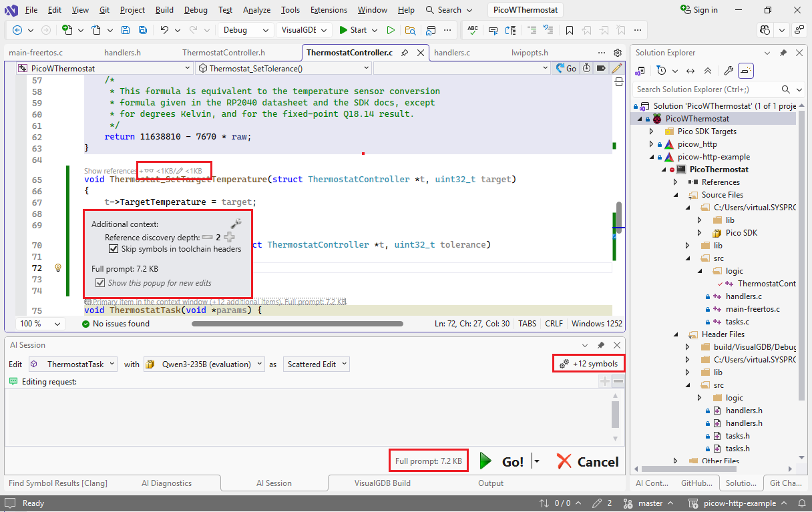Open the Scattered Edit mode dropdown

click(x=317, y=364)
